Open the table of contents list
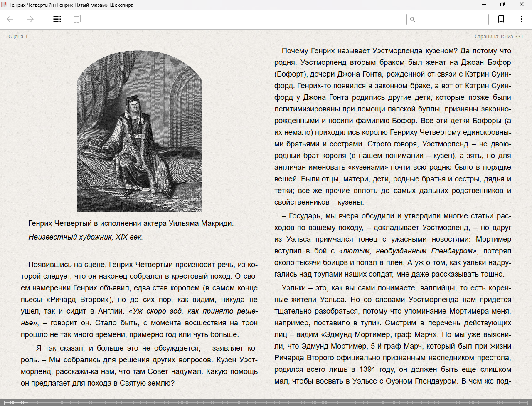The image size is (532, 406). (x=57, y=19)
